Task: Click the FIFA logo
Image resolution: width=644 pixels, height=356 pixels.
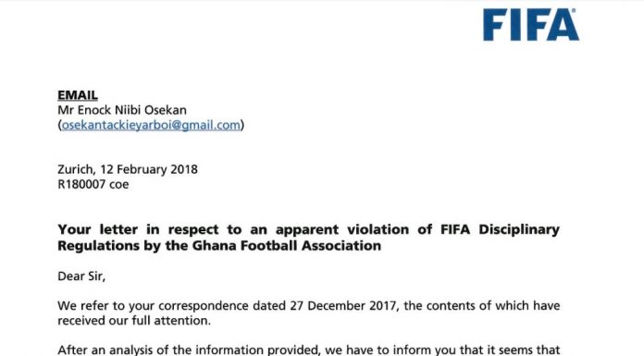Action: tap(530, 25)
